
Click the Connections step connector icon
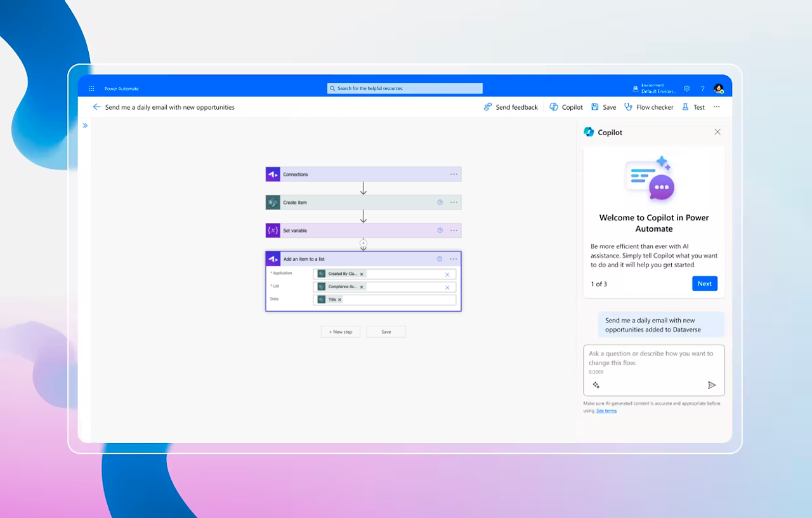(273, 175)
